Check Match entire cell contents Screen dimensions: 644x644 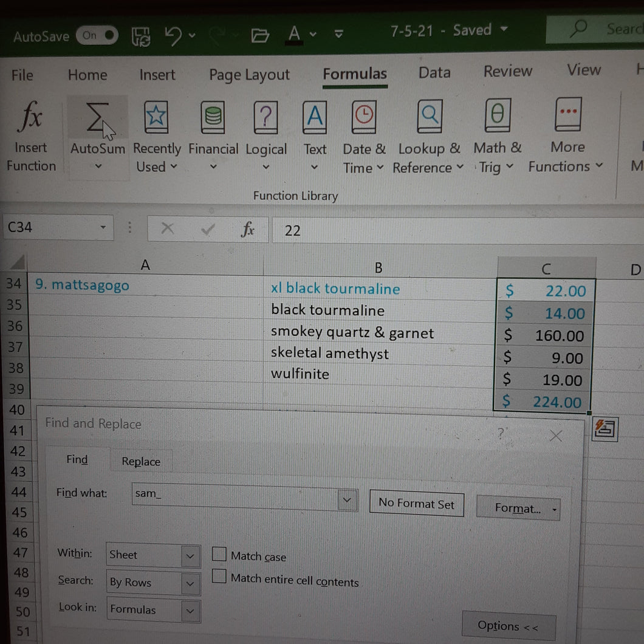click(x=219, y=576)
